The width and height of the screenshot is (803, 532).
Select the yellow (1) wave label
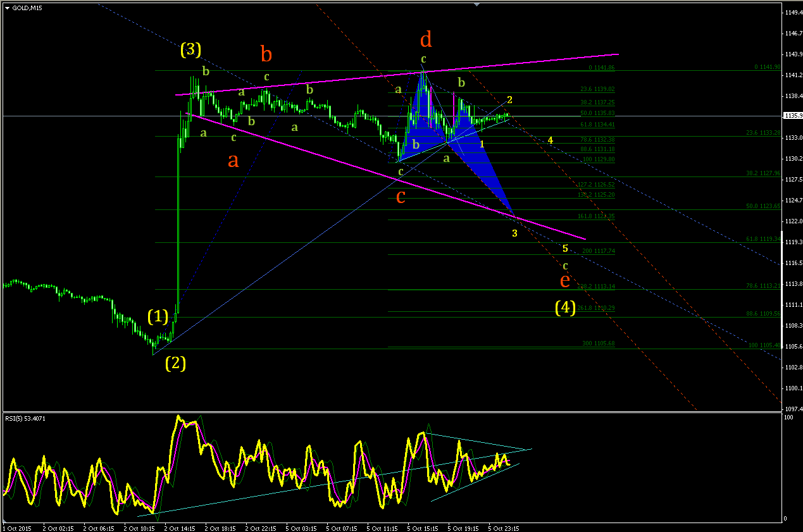(158, 316)
